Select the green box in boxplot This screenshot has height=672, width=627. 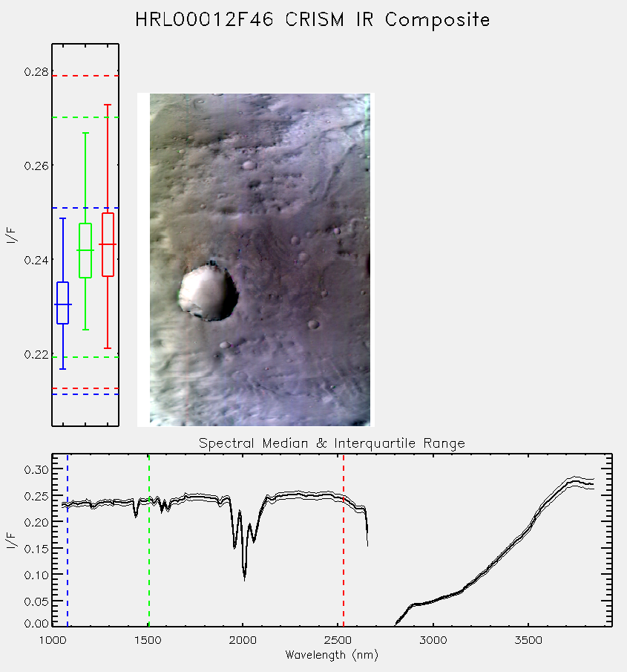coord(85,250)
